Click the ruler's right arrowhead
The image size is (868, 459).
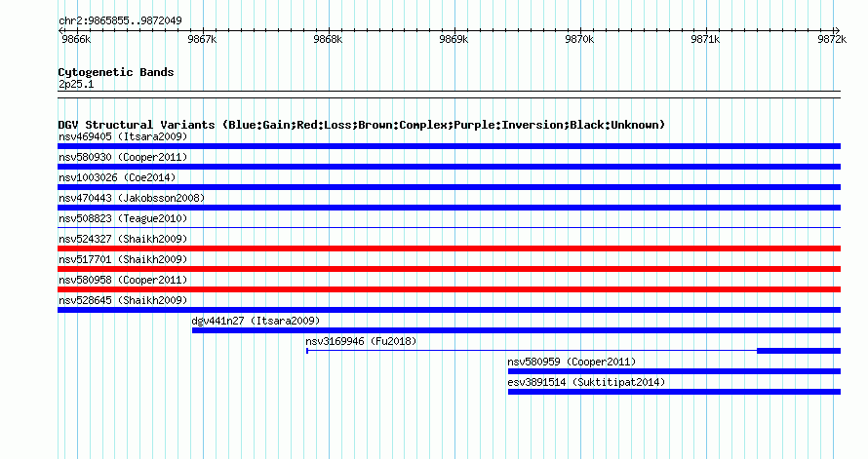(837, 31)
